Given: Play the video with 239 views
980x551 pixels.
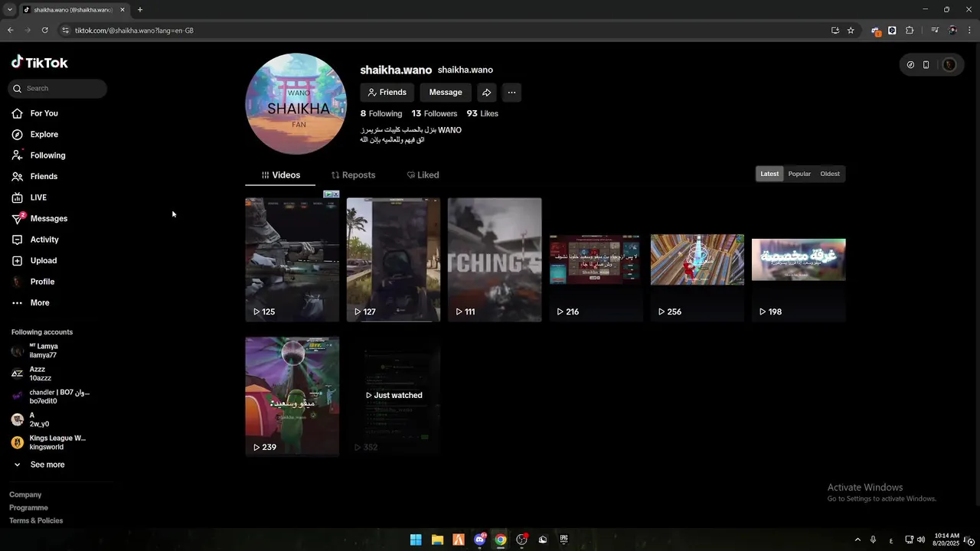Looking at the screenshot, I should (292, 396).
